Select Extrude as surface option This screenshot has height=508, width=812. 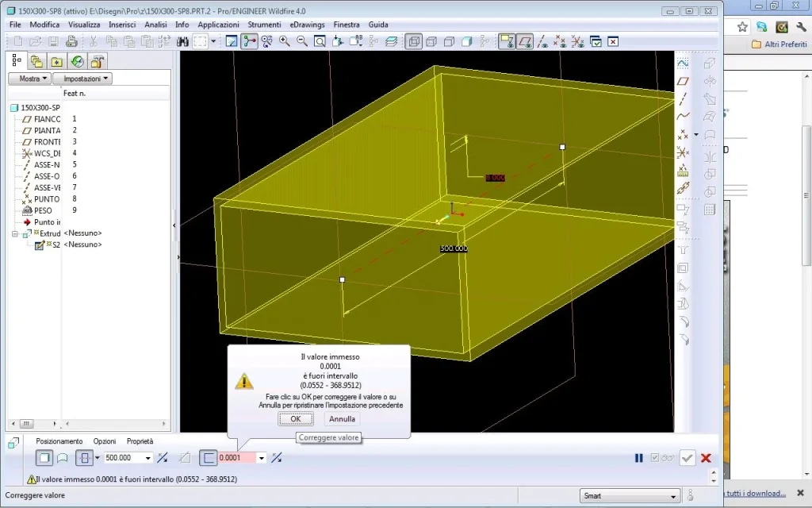63,458
